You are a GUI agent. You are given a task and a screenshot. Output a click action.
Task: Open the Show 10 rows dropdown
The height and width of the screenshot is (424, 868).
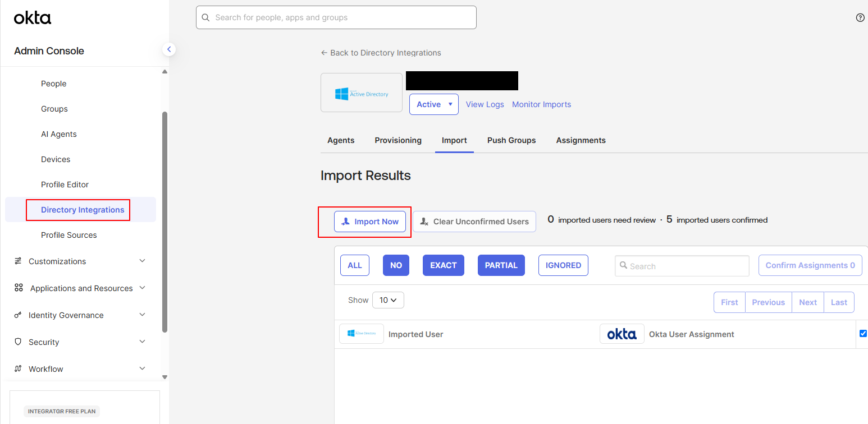(x=388, y=300)
